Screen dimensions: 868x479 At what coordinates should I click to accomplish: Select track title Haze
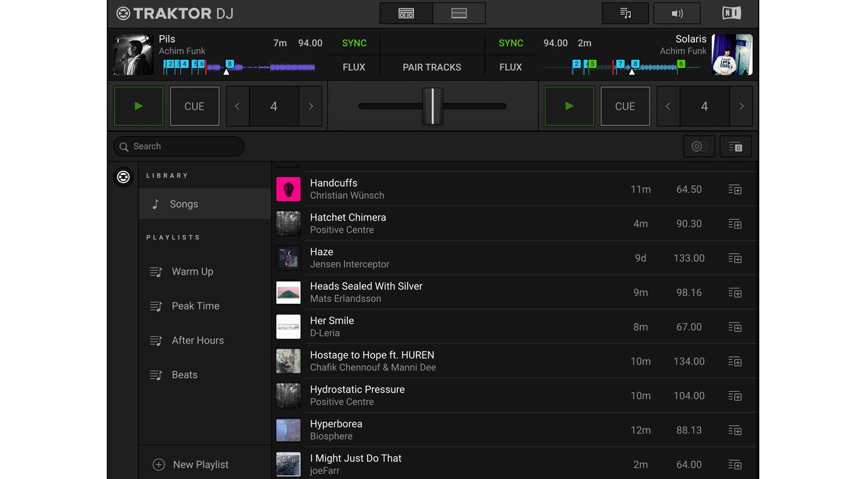pyautogui.click(x=321, y=252)
